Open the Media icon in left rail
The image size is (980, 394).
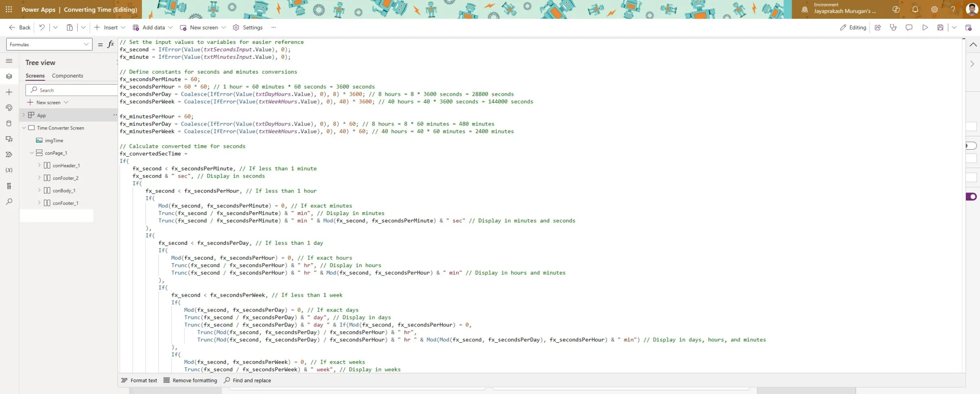coord(9,139)
